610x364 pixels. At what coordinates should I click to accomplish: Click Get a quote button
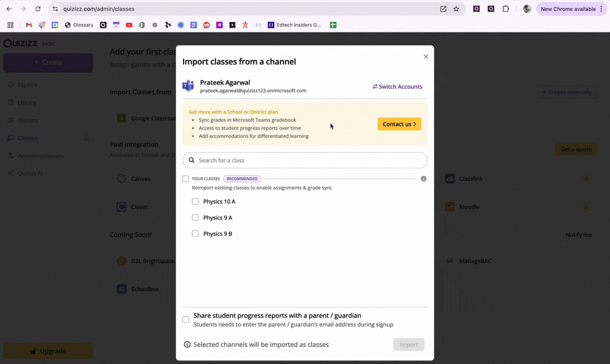tap(576, 149)
